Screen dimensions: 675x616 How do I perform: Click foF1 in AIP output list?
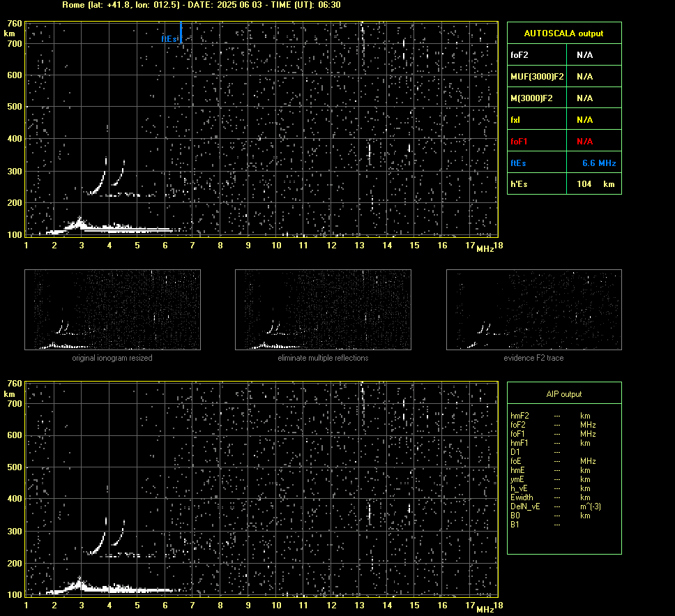point(518,434)
